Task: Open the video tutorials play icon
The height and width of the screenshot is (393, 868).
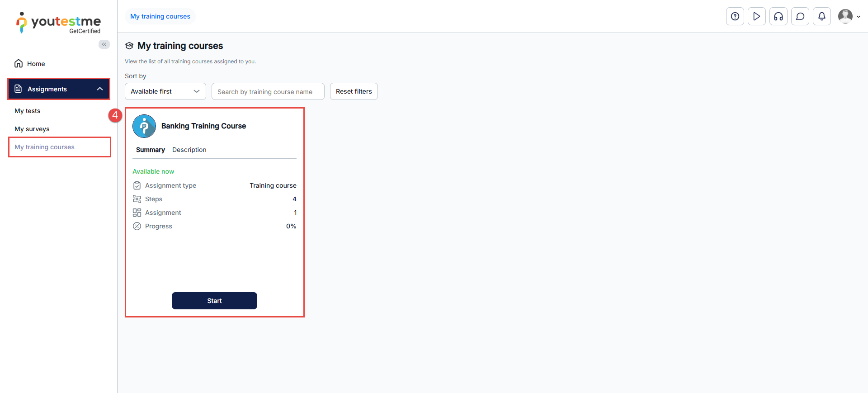Action: 756,17
